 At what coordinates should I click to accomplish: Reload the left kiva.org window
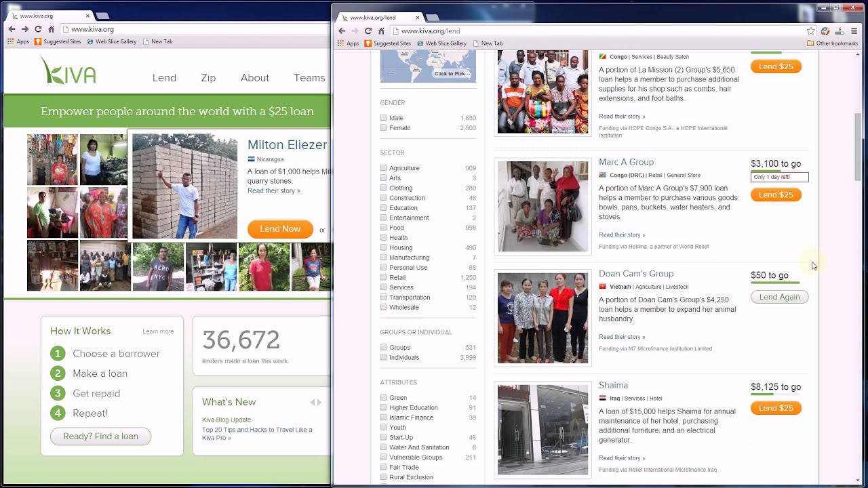pyautogui.click(x=38, y=29)
